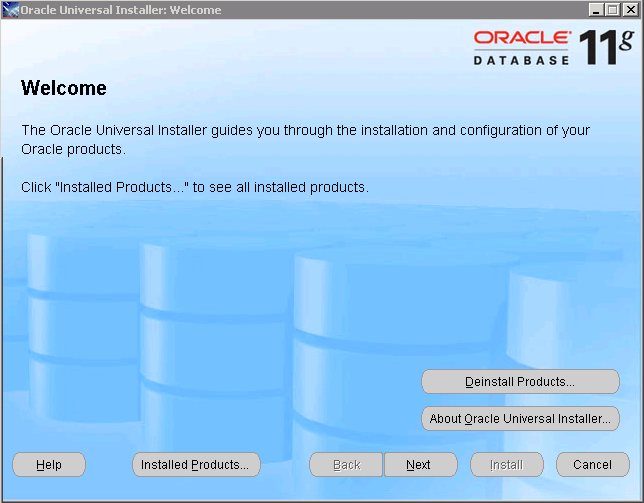Go Back to previous step
Viewport: 644px width, 503px height.
[x=346, y=464]
